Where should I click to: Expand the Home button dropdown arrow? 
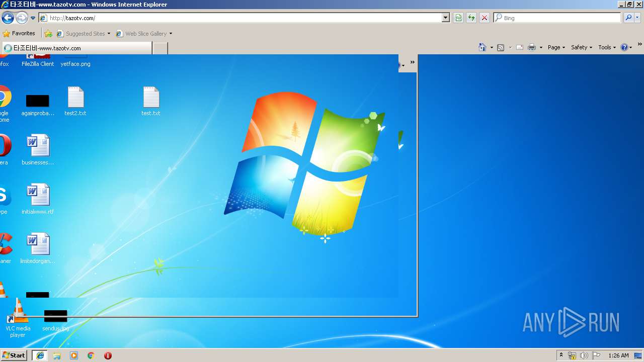coord(492,47)
